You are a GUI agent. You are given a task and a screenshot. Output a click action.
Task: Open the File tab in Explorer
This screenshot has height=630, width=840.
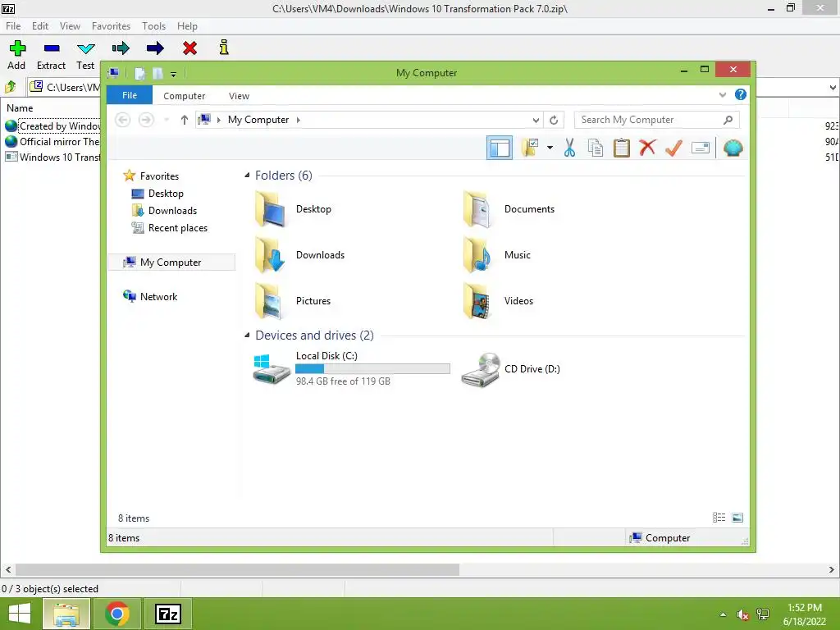point(130,95)
